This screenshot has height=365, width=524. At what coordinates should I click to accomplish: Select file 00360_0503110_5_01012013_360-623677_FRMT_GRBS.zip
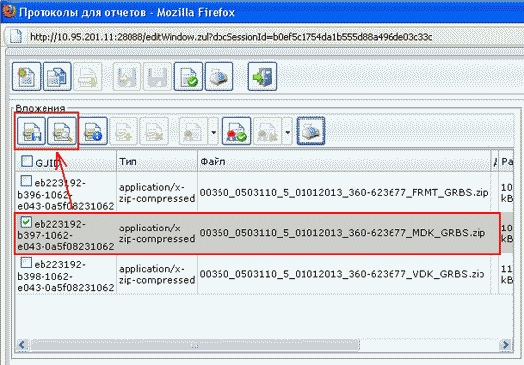(x=344, y=193)
